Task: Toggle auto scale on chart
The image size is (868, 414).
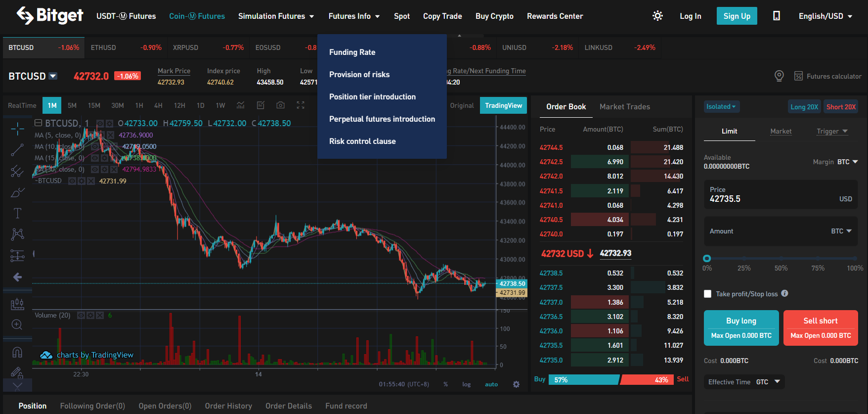Action: point(491,384)
